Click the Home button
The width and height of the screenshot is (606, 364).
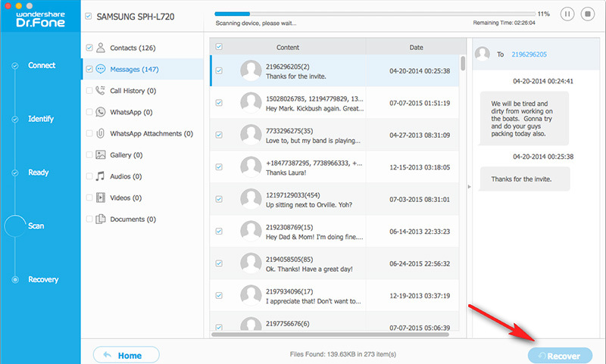pyautogui.click(x=126, y=355)
